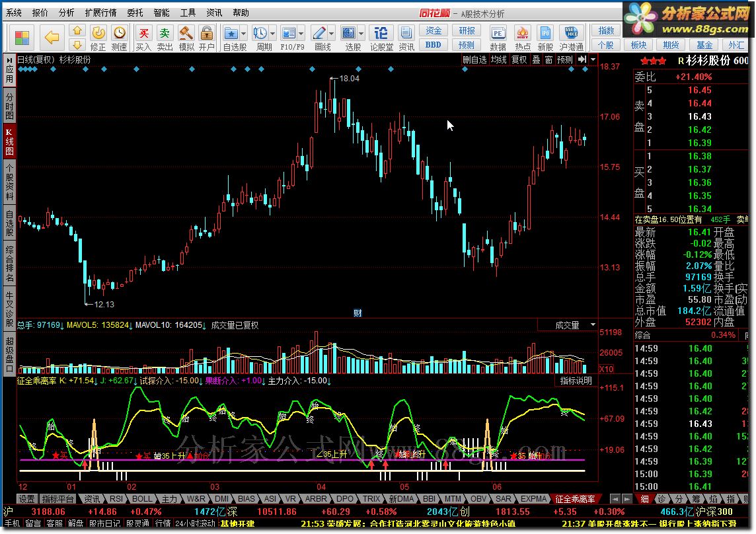Click the 指标说明 button
The width and height of the screenshot is (756, 534).
[576, 381]
